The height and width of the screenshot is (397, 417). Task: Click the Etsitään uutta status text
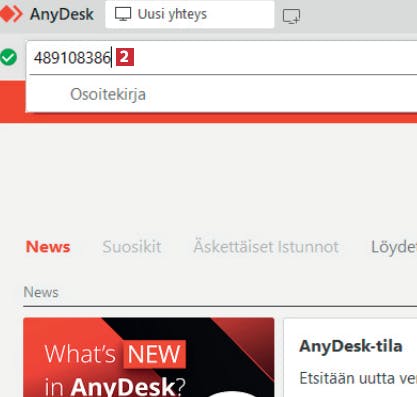tap(358, 378)
